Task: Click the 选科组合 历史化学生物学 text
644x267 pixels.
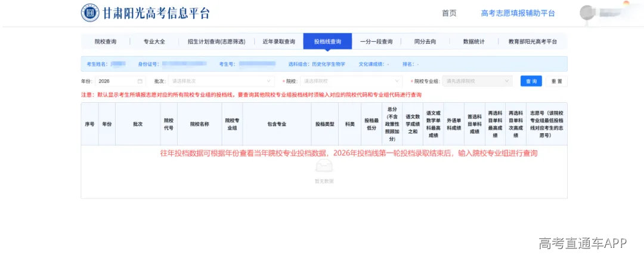Action: pos(317,64)
